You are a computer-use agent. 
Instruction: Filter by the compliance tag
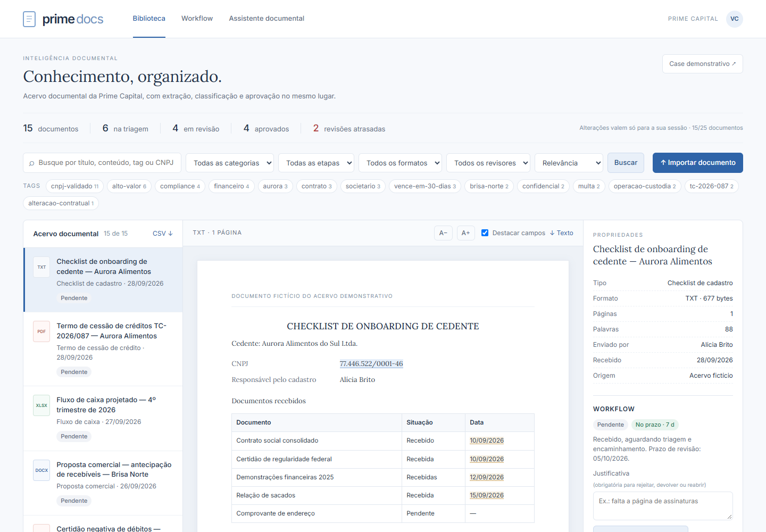[180, 186]
